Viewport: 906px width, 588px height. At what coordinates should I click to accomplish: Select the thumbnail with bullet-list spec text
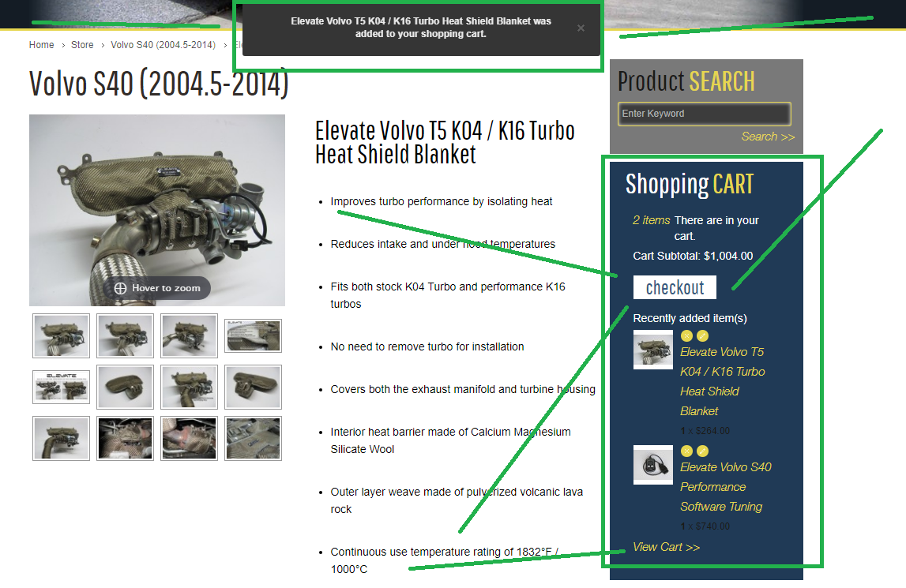point(253,335)
